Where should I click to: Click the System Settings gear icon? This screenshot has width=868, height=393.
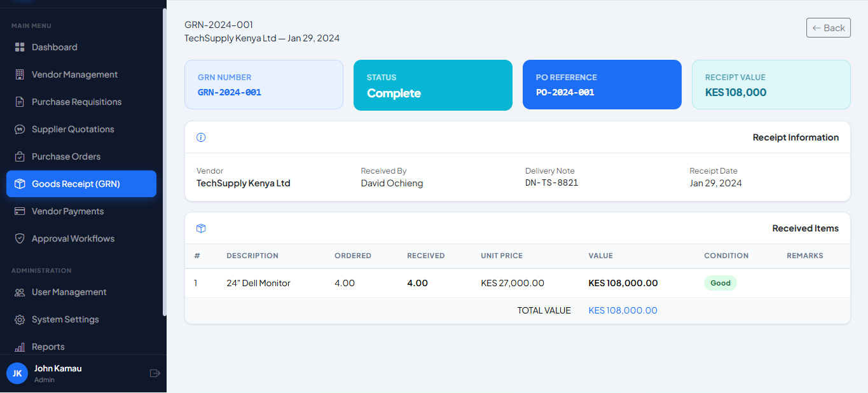[x=20, y=319]
